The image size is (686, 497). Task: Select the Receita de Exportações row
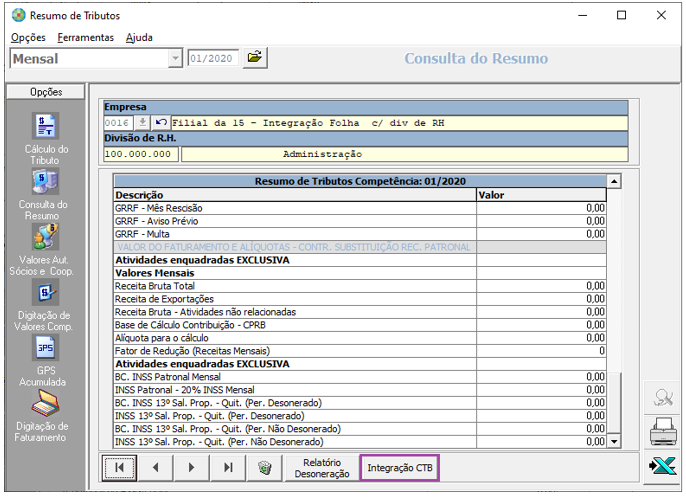pyautogui.click(x=360, y=299)
